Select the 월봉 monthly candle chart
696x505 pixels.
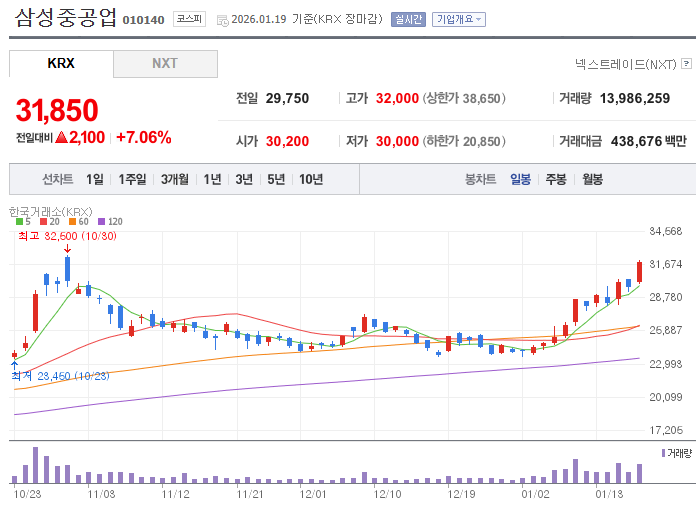(592, 179)
